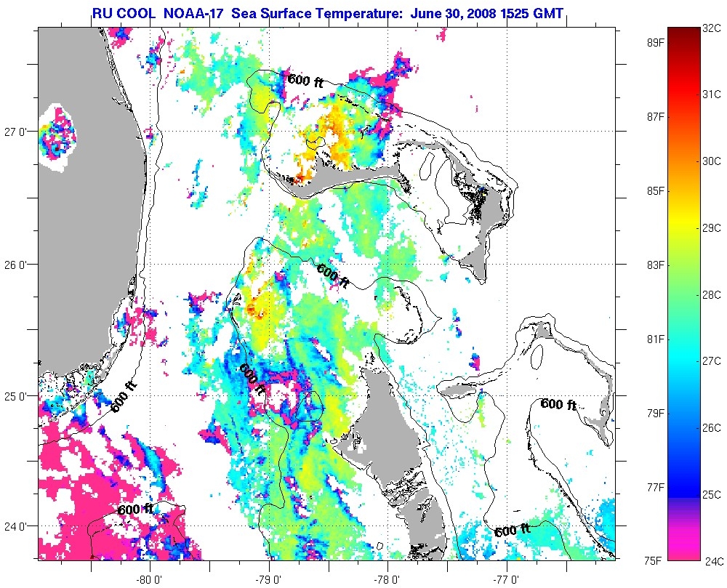This screenshot has height=588, width=727.
Task: Select the 75F Fahrenheit scale label
Action: click(654, 560)
